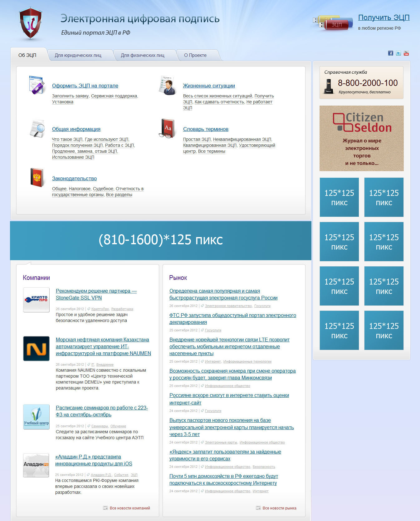Open the Законодательство heading link
This screenshot has width=420, height=521.
[x=74, y=178]
